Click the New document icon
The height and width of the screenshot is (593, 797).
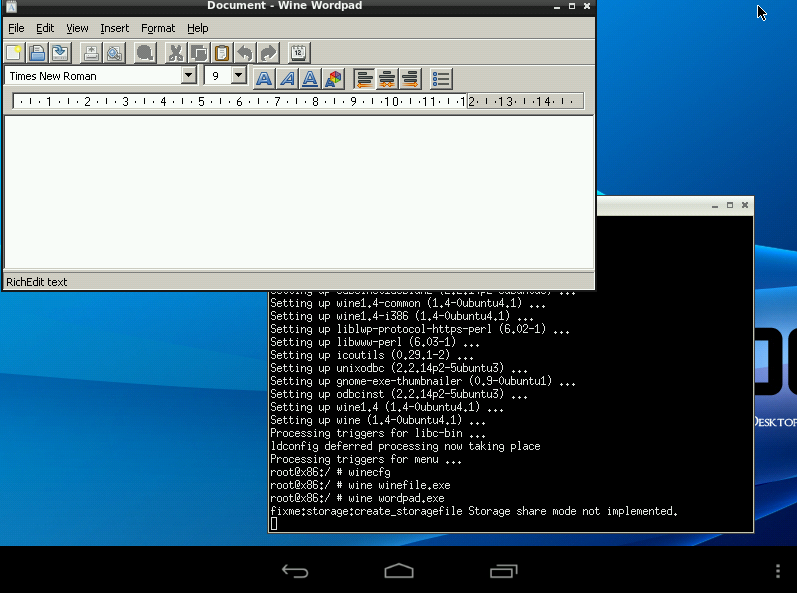pos(15,53)
